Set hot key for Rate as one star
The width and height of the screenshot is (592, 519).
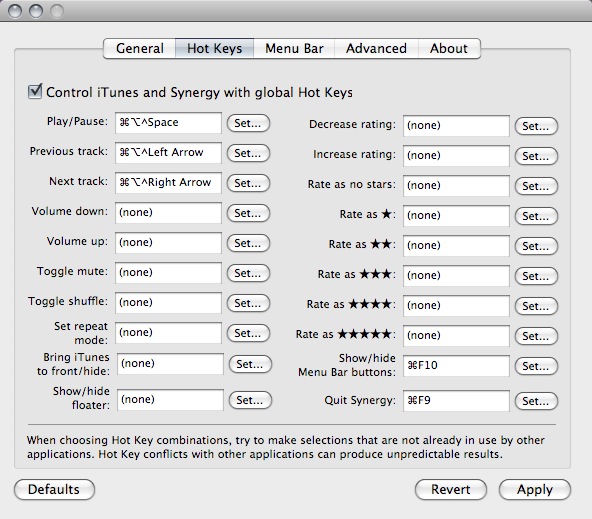536,216
